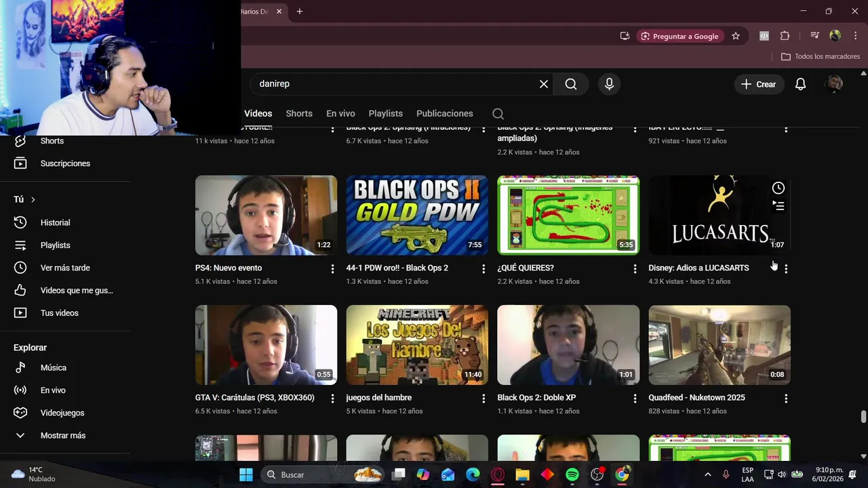Open the GTA V: Carátulas title link
Viewport: 868px width, 488px height.
coord(255,398)
